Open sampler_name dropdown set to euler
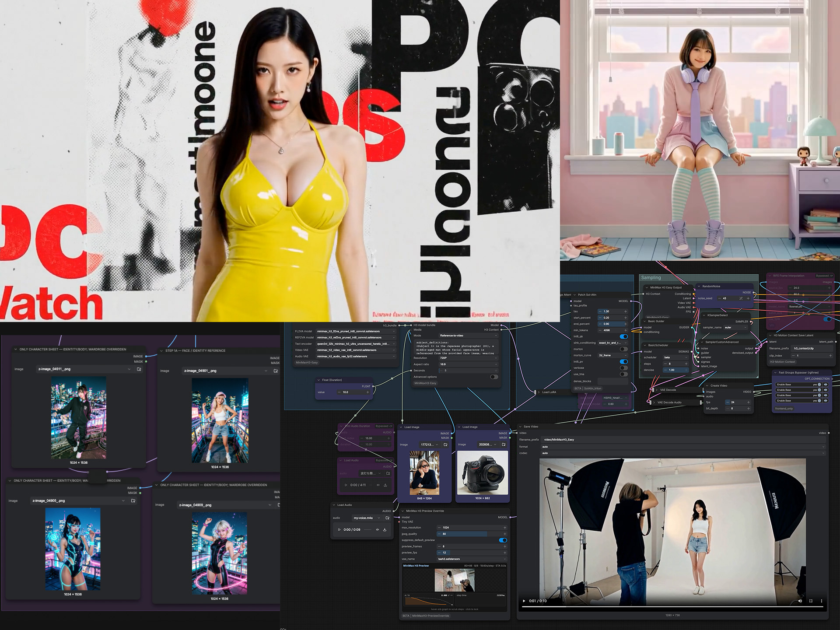Viewport: 840px width, 630px height. [736, 327]
